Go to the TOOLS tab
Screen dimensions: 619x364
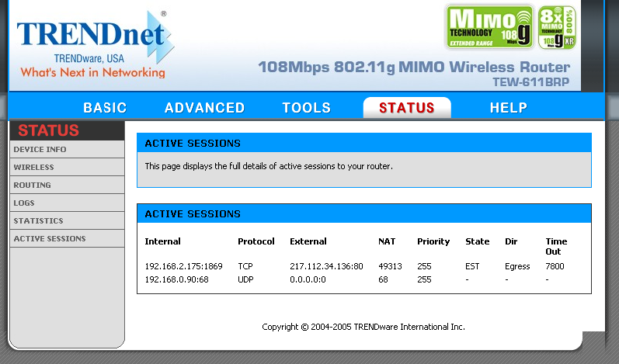coord(306,108)
